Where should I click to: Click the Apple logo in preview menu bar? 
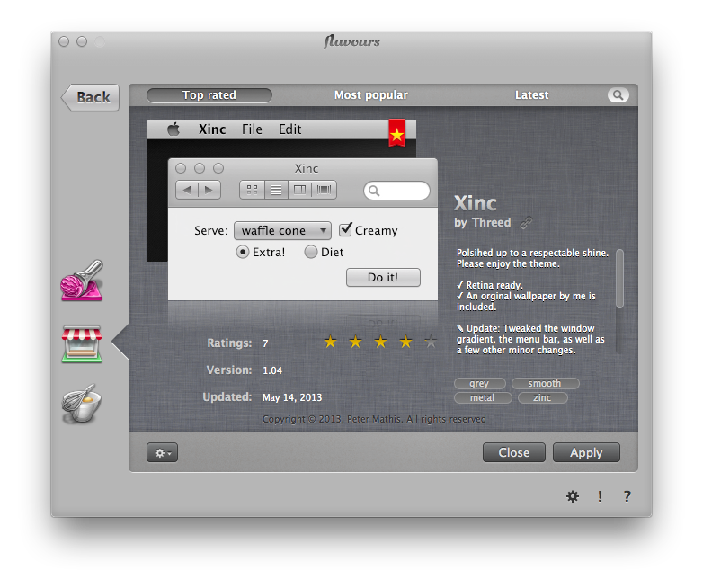174,129
